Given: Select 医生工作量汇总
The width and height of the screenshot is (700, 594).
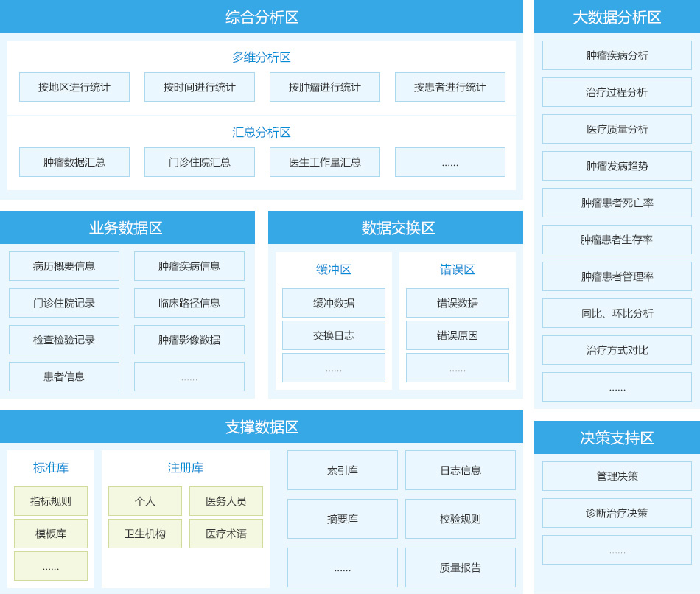Looking at the screenshot, I should 324,162.
